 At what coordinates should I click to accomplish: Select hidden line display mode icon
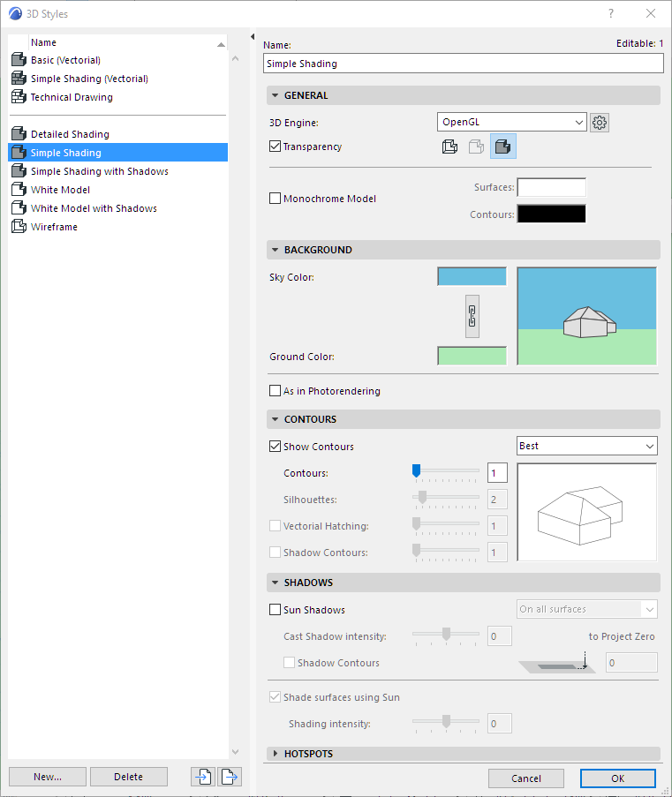(476, 147)
